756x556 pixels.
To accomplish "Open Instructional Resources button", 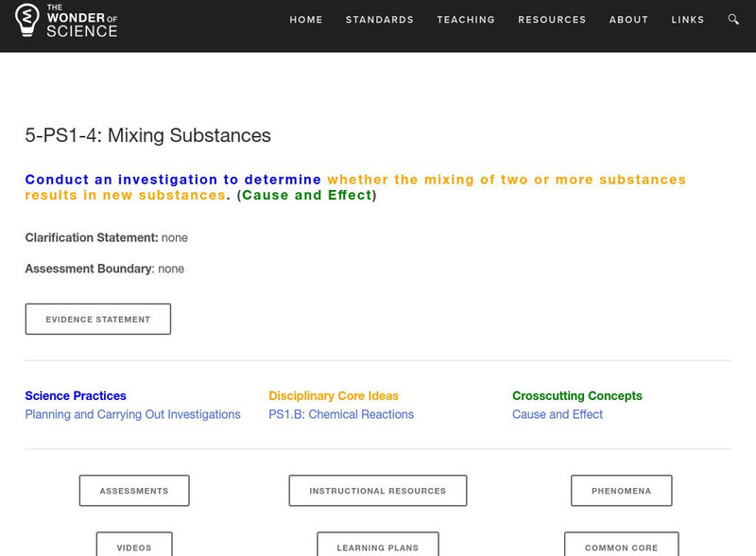I will click(378, 491).
